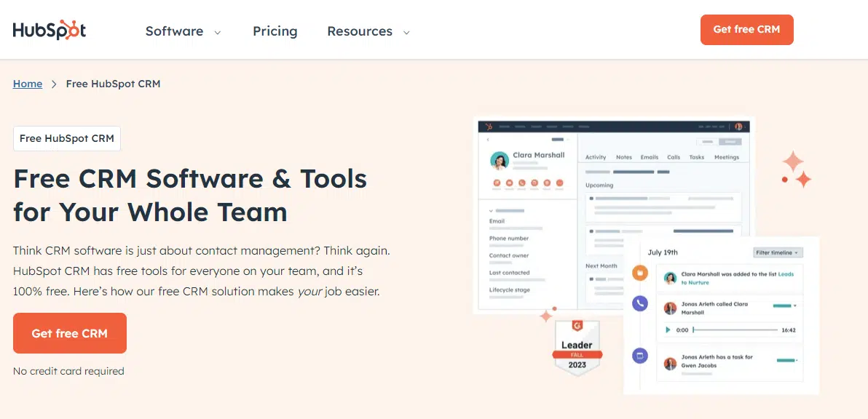
Task: Open the dropdown beside the call entry
Action: click(x=795, y=305)
